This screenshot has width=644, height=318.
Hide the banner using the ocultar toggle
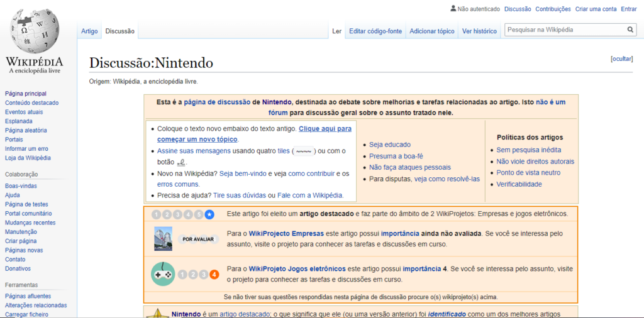pos(621,58)
